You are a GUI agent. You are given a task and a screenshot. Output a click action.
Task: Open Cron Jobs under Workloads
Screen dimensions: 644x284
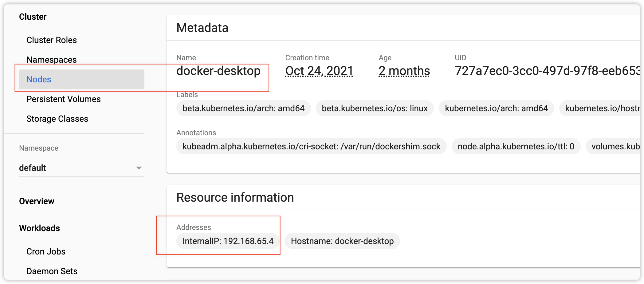(x=46, y=251)
